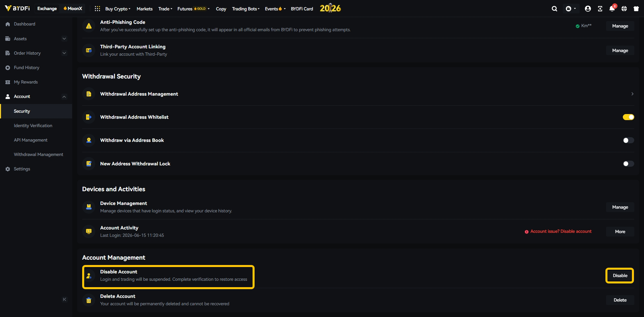Open the user profile icon
The width and height of the screenshot is (644, 317).
point(588,9)
